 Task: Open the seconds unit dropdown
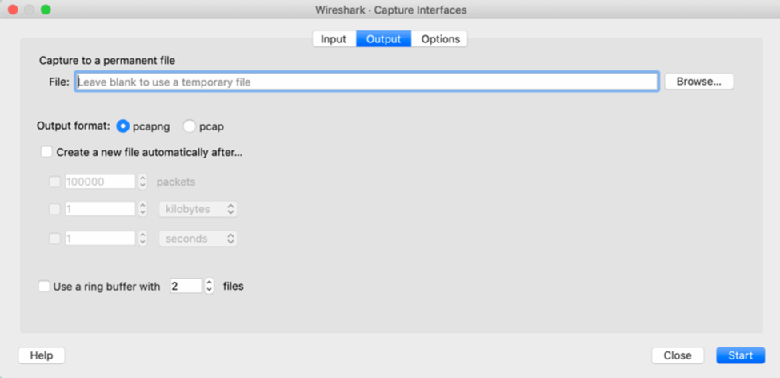[x=198, y=239]
